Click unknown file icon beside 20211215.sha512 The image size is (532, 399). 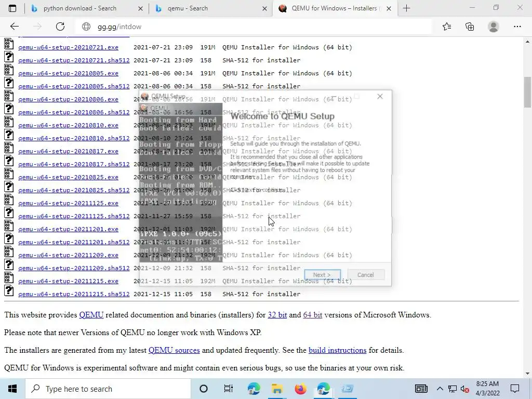pos(9,291)
